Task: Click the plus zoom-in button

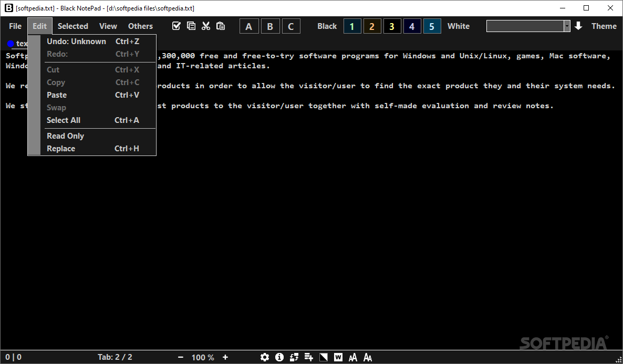Action: point(225,357)
